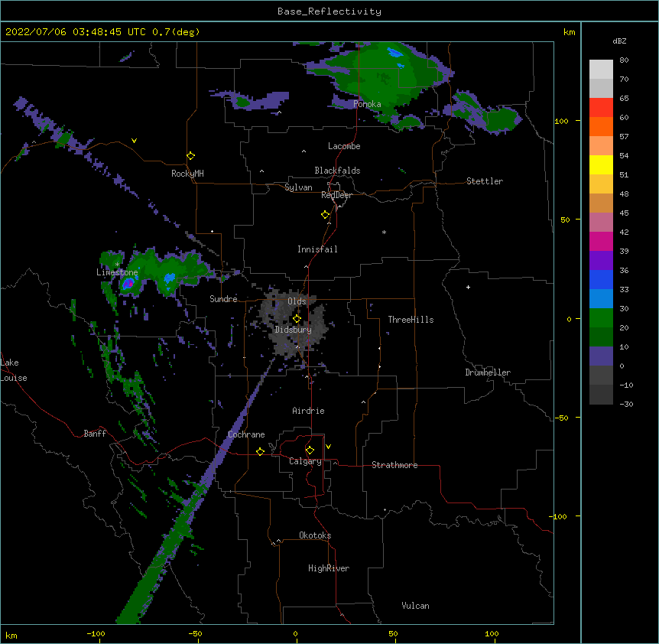Click the white plus marker north of Drumheller

click(x=468, y=287)
